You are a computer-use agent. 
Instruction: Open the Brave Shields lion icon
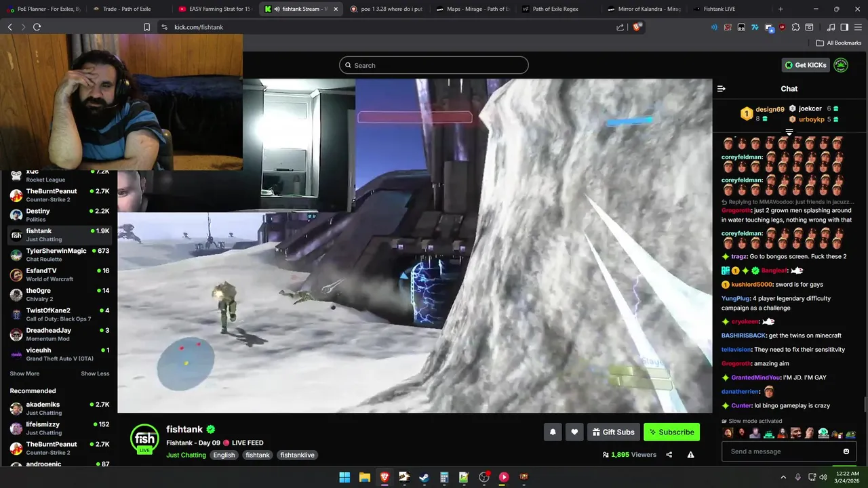click(637, 27)
